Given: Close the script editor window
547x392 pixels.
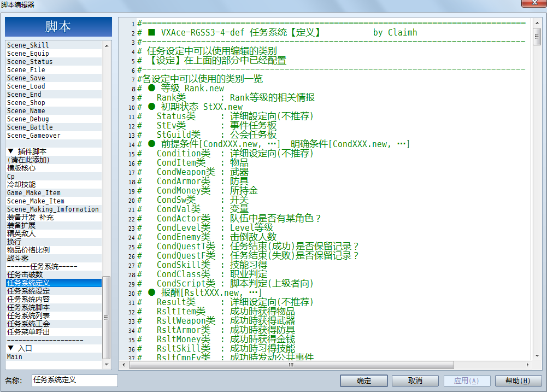Looking at the screenshot, I should click(534, 3).
